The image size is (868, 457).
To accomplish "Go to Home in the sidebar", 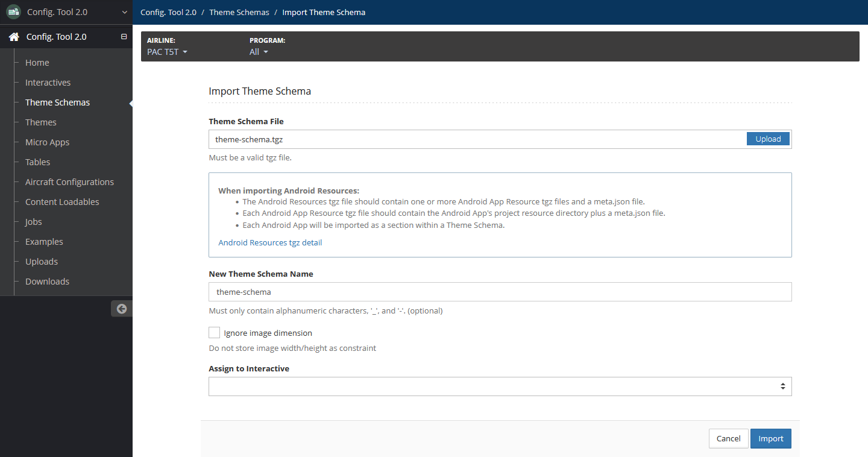I will click(37, 63).
